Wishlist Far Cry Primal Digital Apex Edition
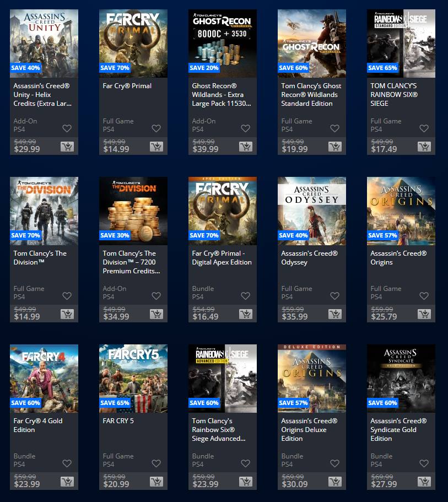The width and height of the screenshot is (448, 502). pyautogui.click(x=246, y=296)
